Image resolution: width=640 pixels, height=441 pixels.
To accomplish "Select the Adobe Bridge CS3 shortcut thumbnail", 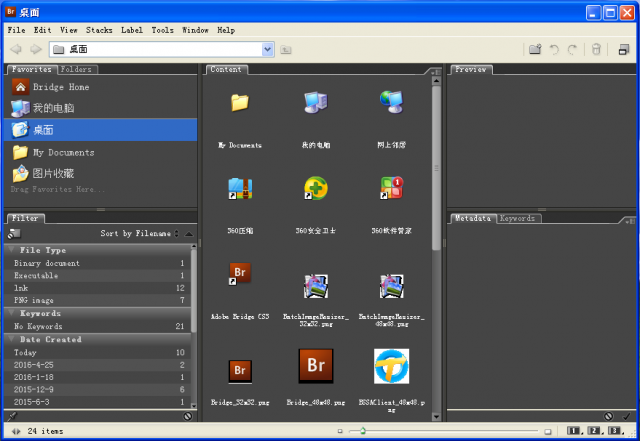I will 239,273.
